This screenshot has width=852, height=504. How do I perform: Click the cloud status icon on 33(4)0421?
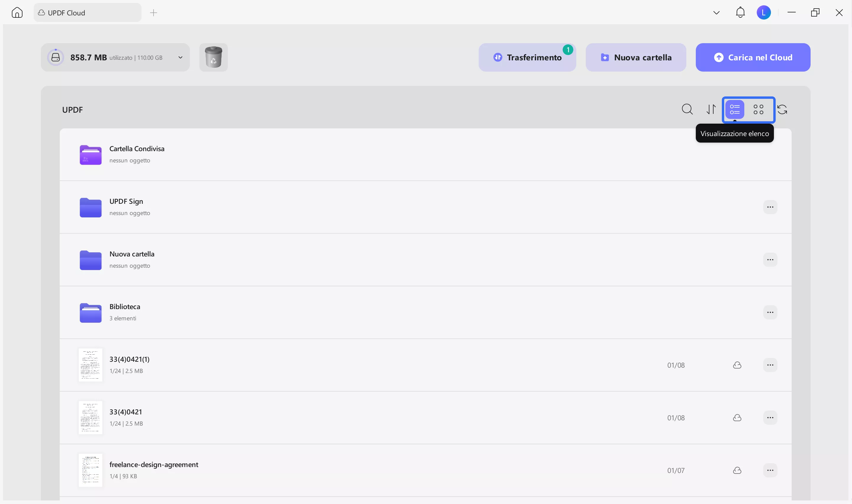pyautogui.click(x=738, y=417)
